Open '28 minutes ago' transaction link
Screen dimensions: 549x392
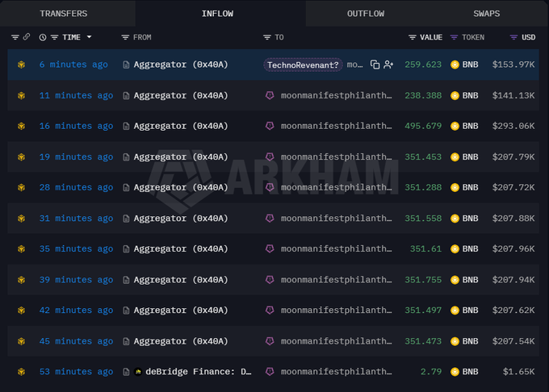(76, 187)
